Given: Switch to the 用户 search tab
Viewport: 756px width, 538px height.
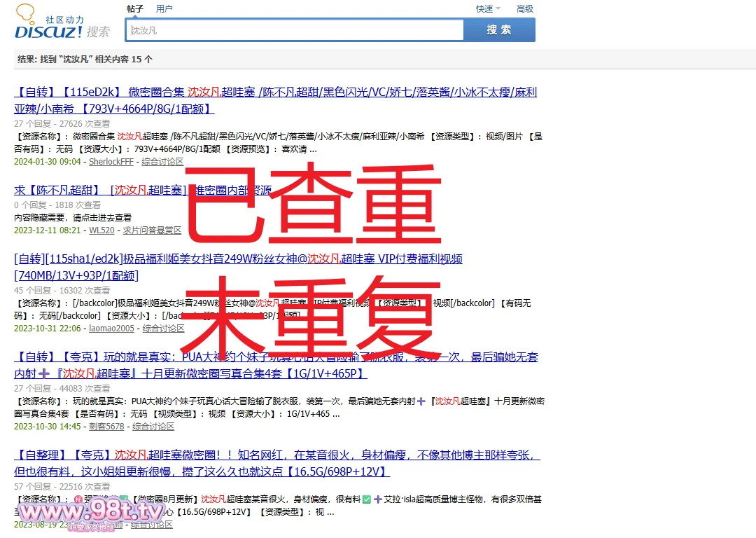Looking at the screenshot, I should 164,9.
